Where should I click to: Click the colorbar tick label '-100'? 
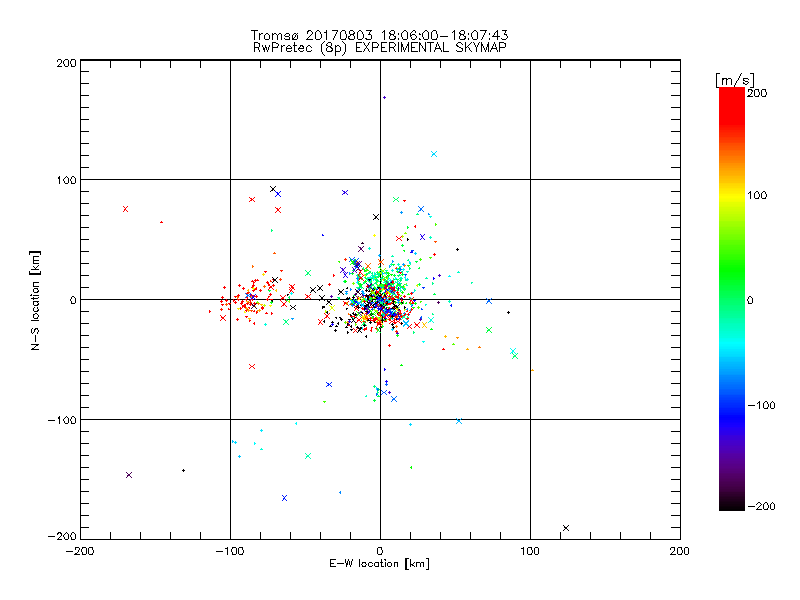point(761,406)
